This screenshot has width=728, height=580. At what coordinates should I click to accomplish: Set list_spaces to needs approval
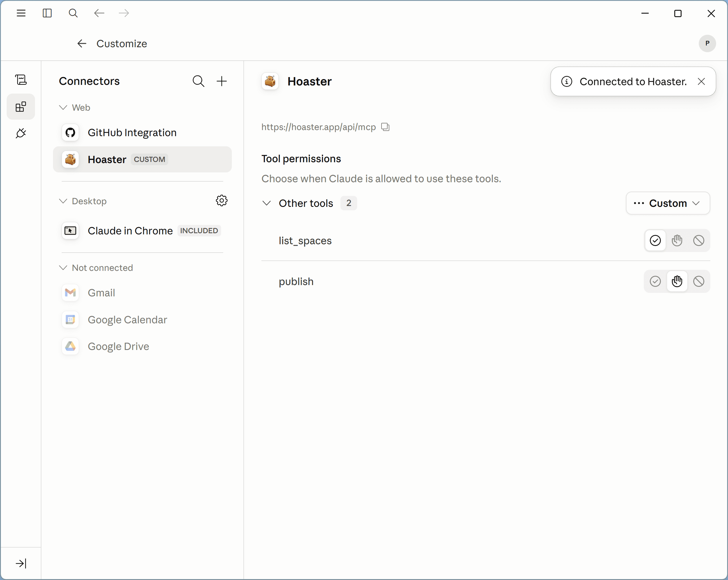click(x=677, y=241)
